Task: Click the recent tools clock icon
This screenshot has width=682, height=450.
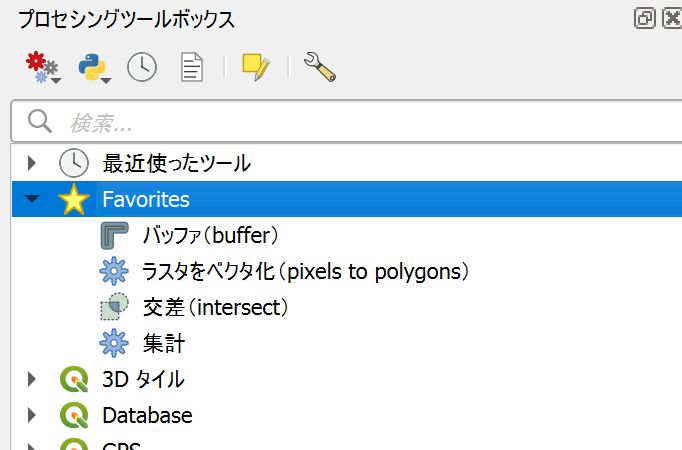Action: click(x=74, y=163)
